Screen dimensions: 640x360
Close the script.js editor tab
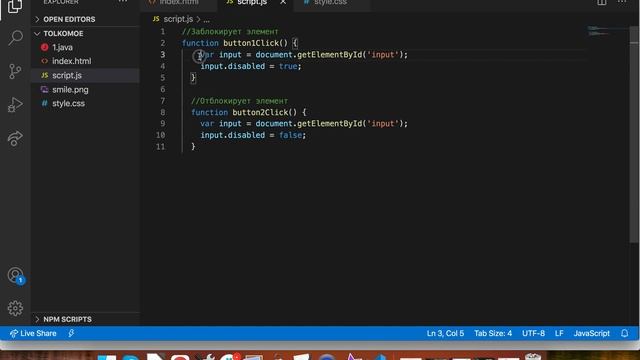(283, 2)
